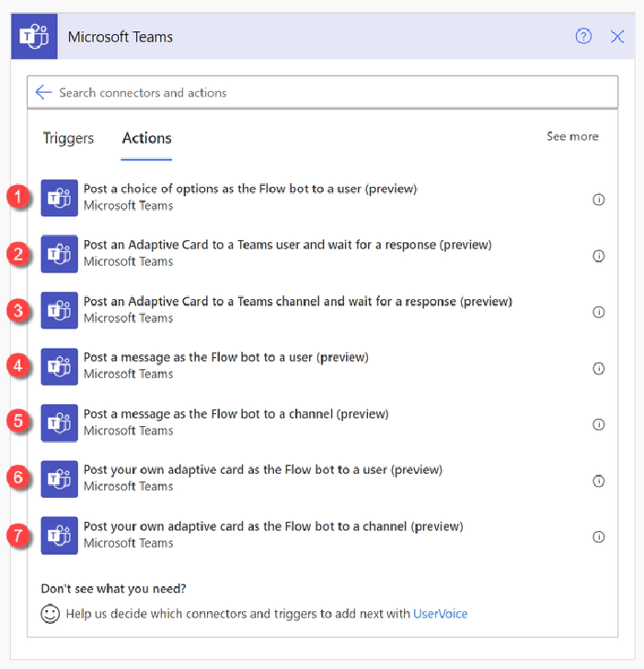Image resolution: width=644 pixels, height=669 pixels.
Task: Select 'Post an Adaptive Card to a Teams channel' action
Action: [x=297, y=301]
